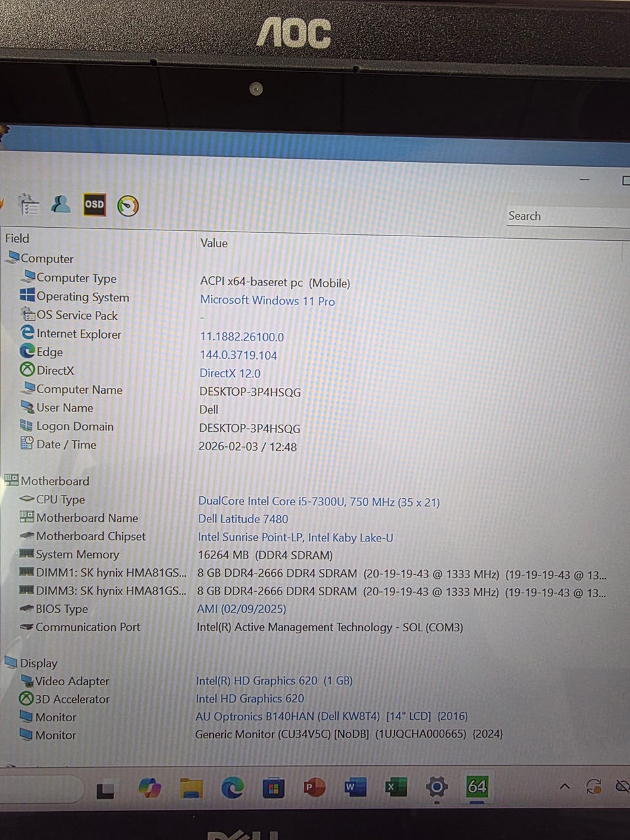The image size is (630, 840).
Task: Click the Intel(R) HD Graphics 620 link
Action: pos(256,681)
